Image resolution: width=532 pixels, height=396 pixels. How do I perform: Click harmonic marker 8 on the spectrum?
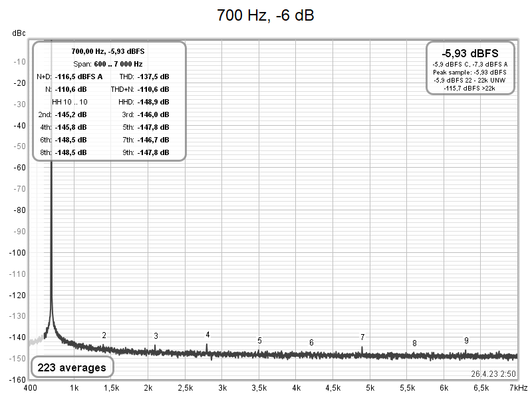click(414, 343)
